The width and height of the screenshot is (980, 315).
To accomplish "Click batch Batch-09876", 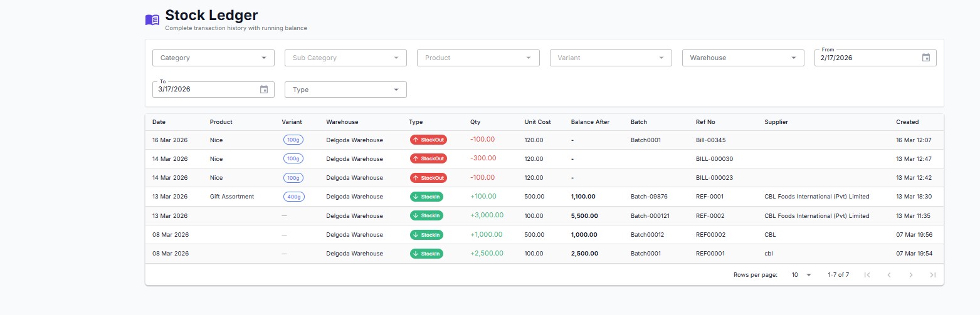I will click(x=649, y=197).
